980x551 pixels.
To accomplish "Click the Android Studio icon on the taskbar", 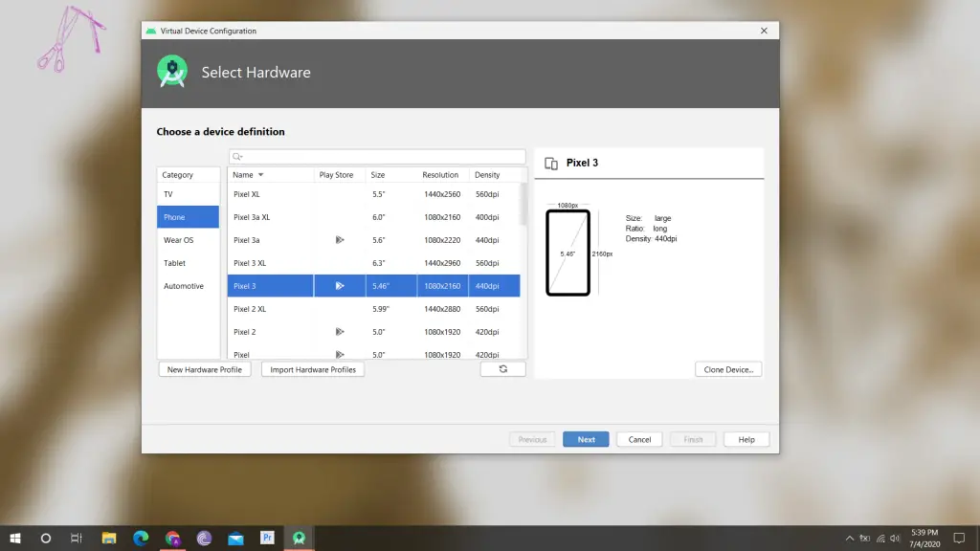I will pyautogui.click(x=300, y=538).
